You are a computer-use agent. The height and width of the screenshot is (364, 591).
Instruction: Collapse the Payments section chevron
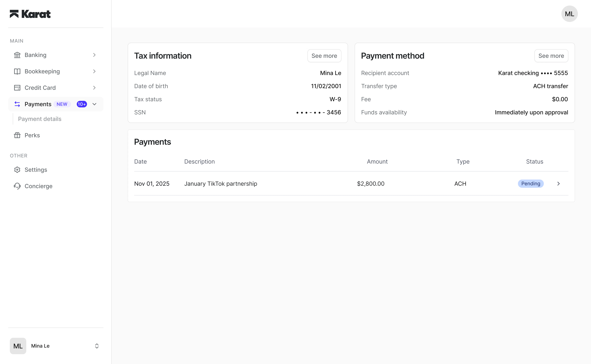tap(94, 104)
